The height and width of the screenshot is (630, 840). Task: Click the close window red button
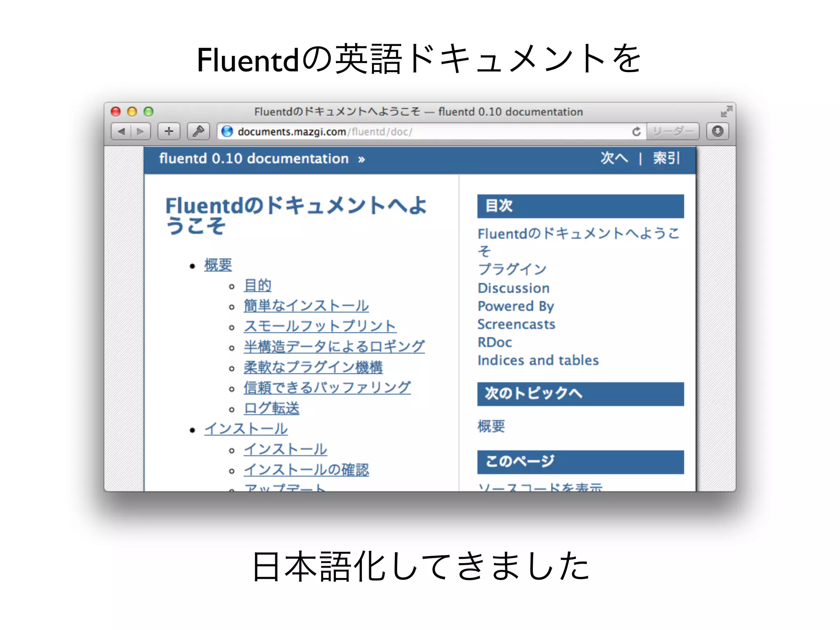coord(116,112)
